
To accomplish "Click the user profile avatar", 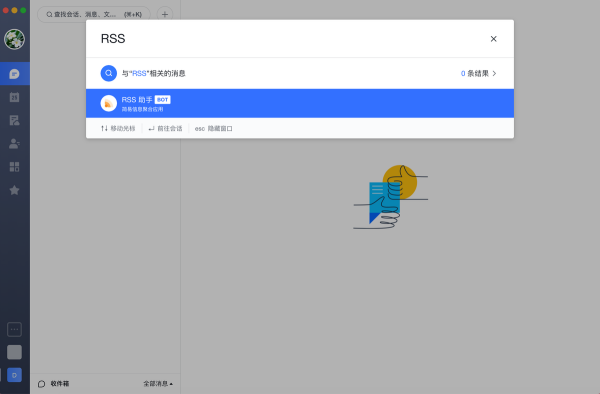I will click(15, 39).
